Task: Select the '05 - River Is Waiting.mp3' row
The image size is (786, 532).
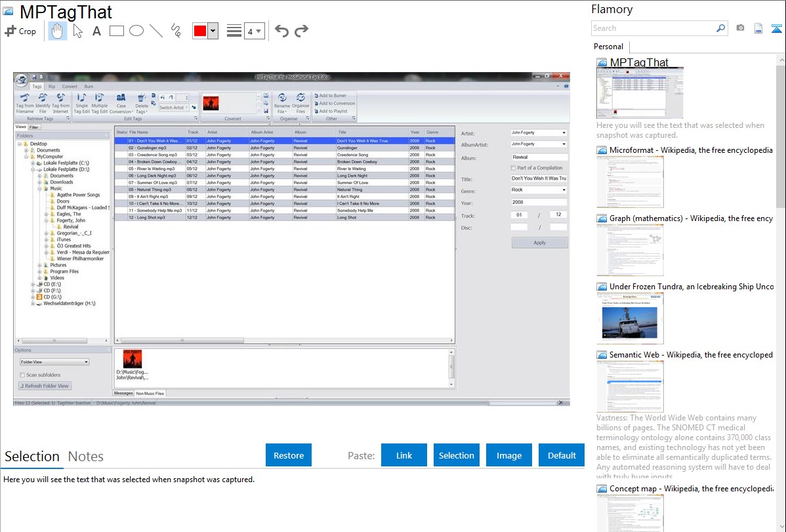Action: click(285, 169)
